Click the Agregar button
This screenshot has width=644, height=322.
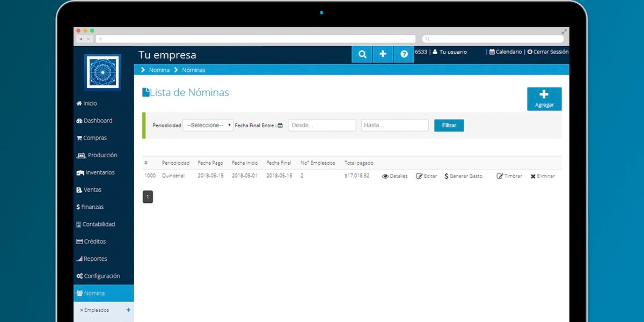coord(544,99)
